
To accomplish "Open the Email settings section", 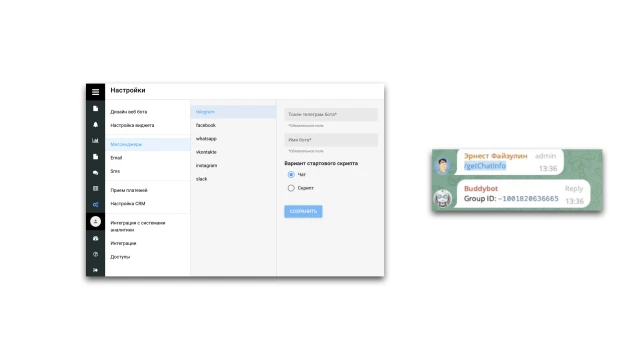I will coord(116,158).
